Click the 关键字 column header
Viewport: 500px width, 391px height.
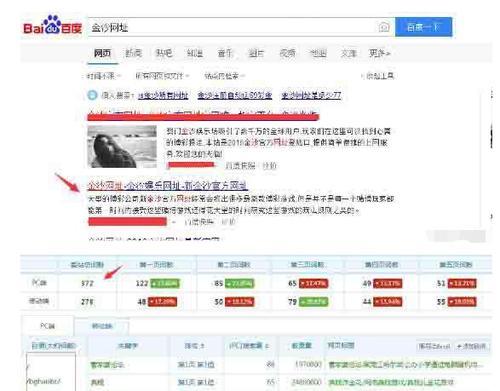coord(128,346)
